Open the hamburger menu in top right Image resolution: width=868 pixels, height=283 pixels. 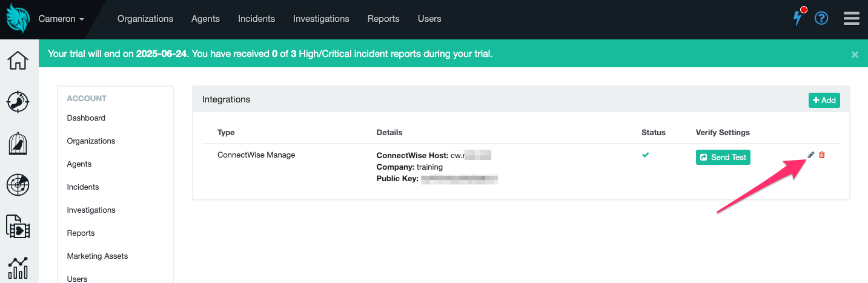point(852,19)
